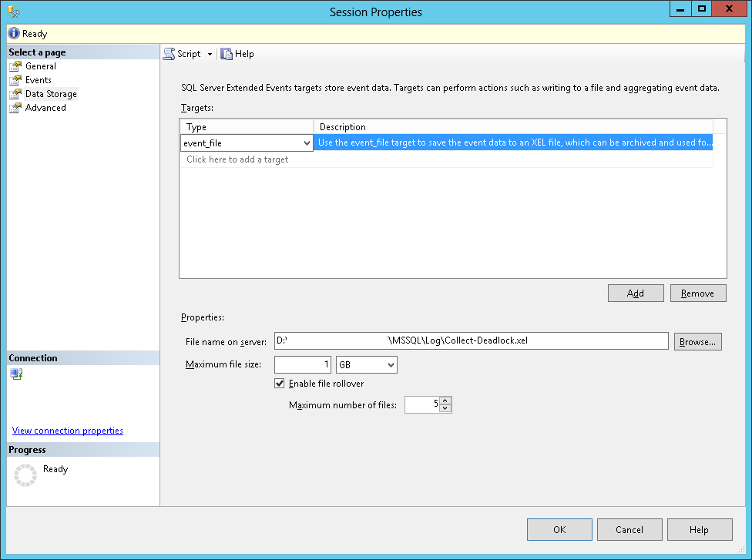Viewport: 752px width, 560px height.
Task: Increase the maximum number of files
Action: tap(445, 401)
